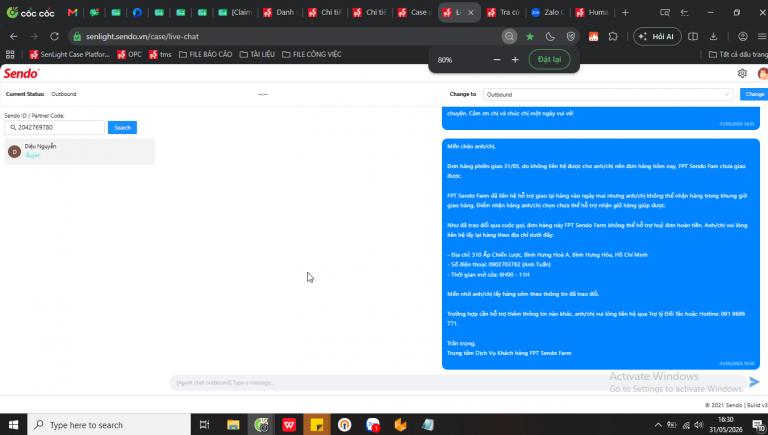
Task: Switch to the Zalo tab
Action: click(x=548, y=13)
